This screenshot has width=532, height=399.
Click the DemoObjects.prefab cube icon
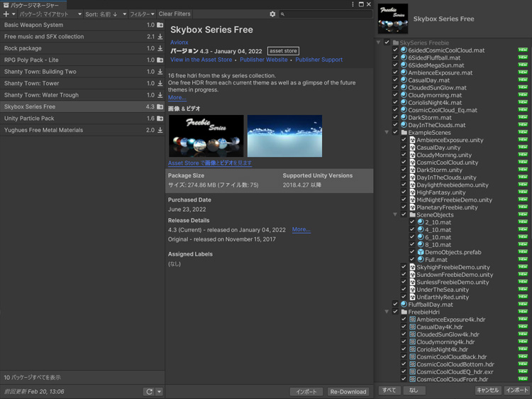421,252
